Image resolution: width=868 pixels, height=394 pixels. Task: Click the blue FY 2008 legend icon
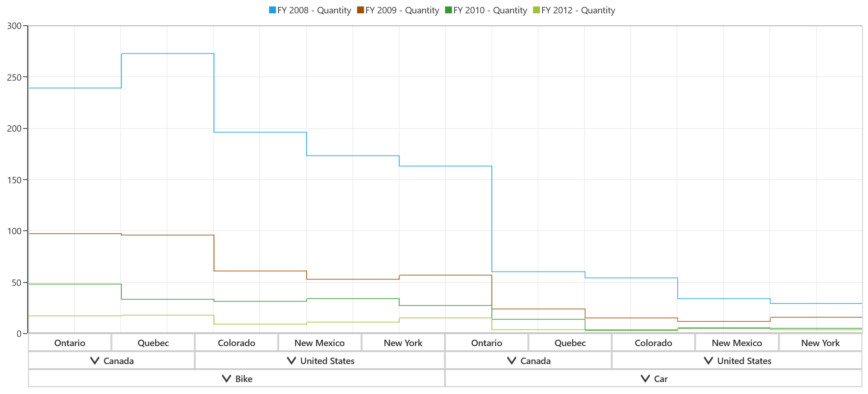point(272,10)
